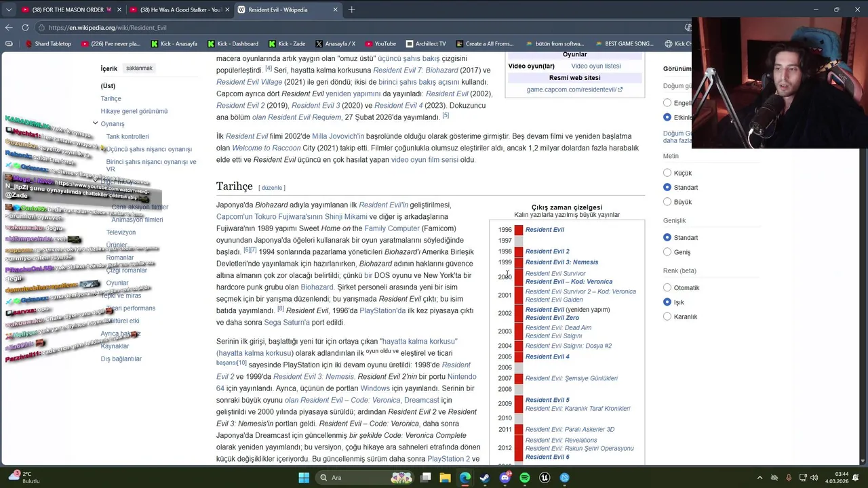Select Standart under Metin

click(667, 187)
